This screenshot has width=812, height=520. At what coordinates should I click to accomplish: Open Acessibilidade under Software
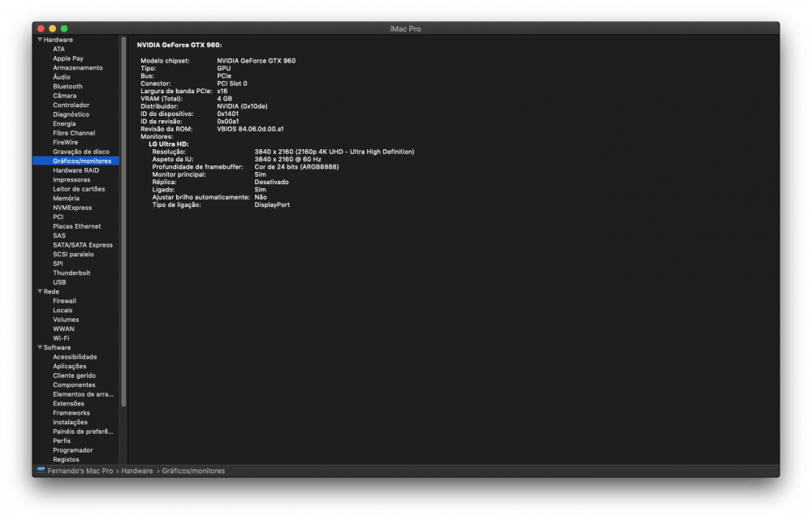(75, 356)
